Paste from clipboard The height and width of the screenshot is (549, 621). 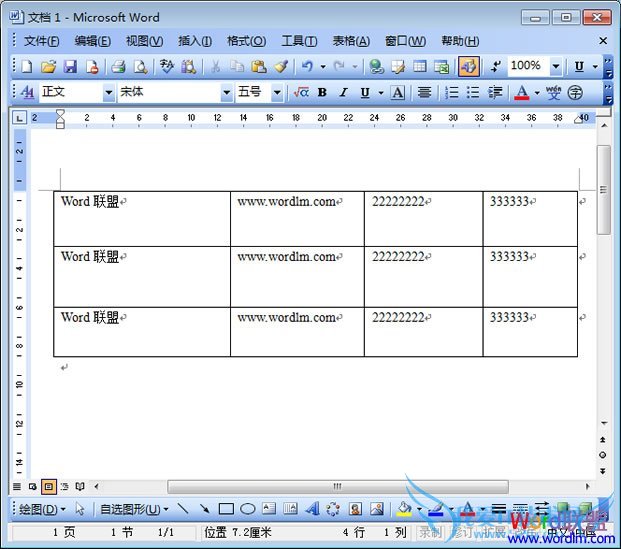pos(259,66)
